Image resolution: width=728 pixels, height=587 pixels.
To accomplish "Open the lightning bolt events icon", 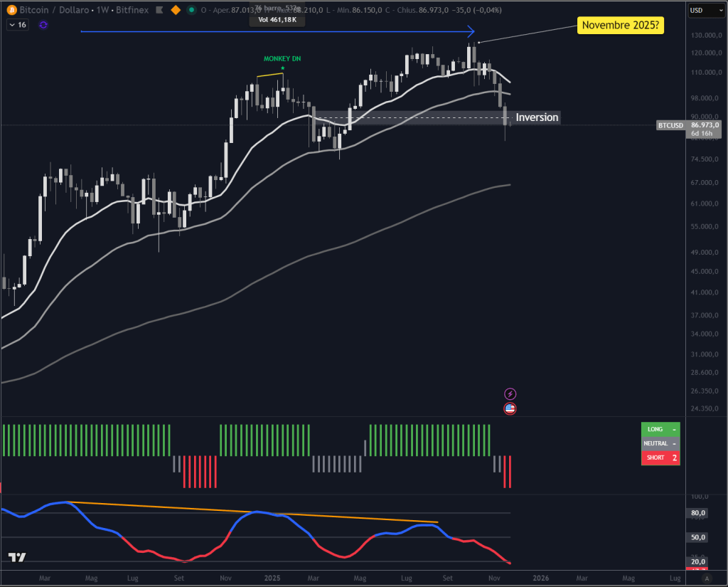I will click(x=510, y=393).
